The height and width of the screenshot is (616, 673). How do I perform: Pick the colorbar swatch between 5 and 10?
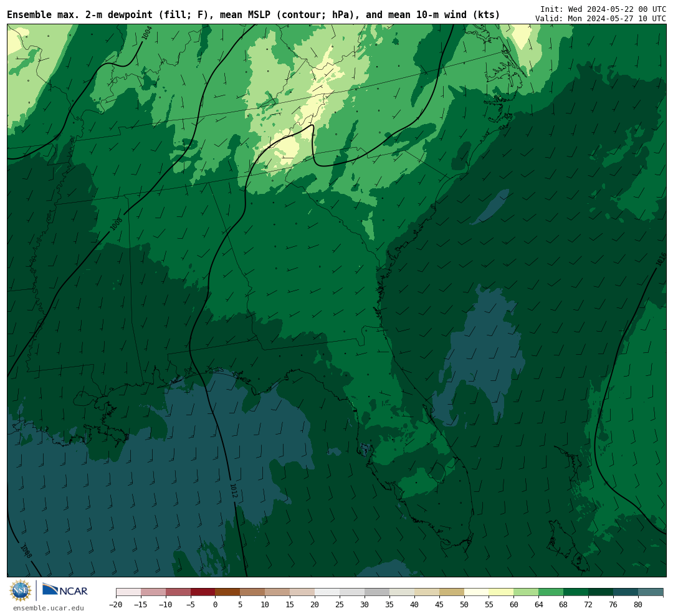pyautogui.click(x=253, y=592)
